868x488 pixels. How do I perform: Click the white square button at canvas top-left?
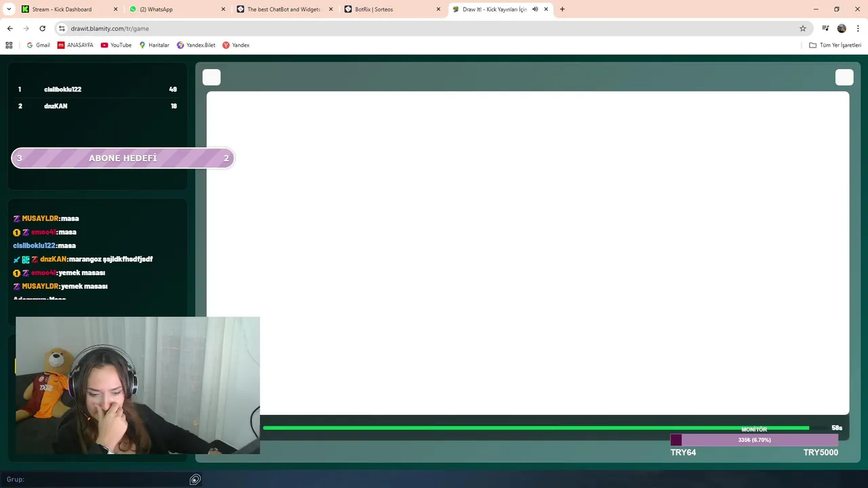(212, 77)
